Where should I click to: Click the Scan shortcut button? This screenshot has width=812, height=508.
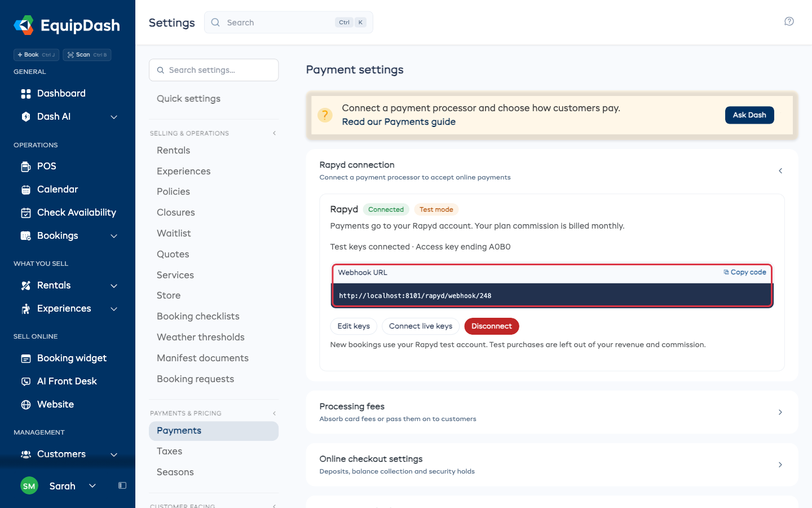87,55
